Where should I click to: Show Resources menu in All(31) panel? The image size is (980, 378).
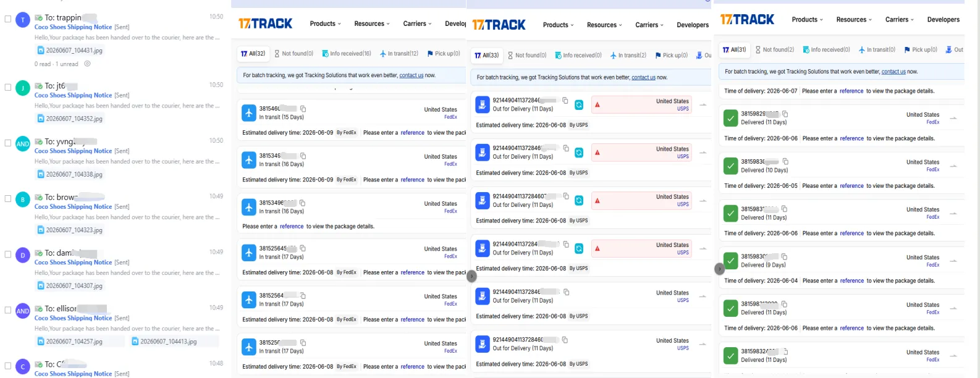tap(854, 20)
